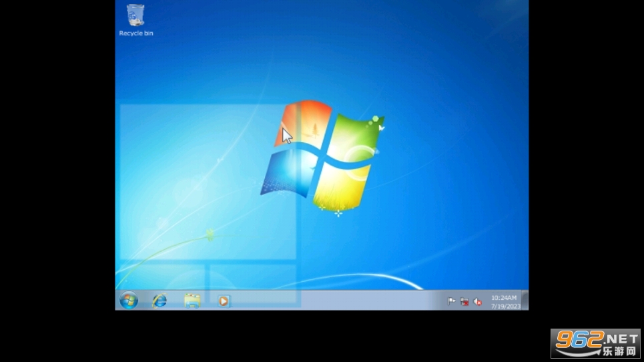
Task: Click the Show desktop button at the taskbar edge
Action: point(525,301)
